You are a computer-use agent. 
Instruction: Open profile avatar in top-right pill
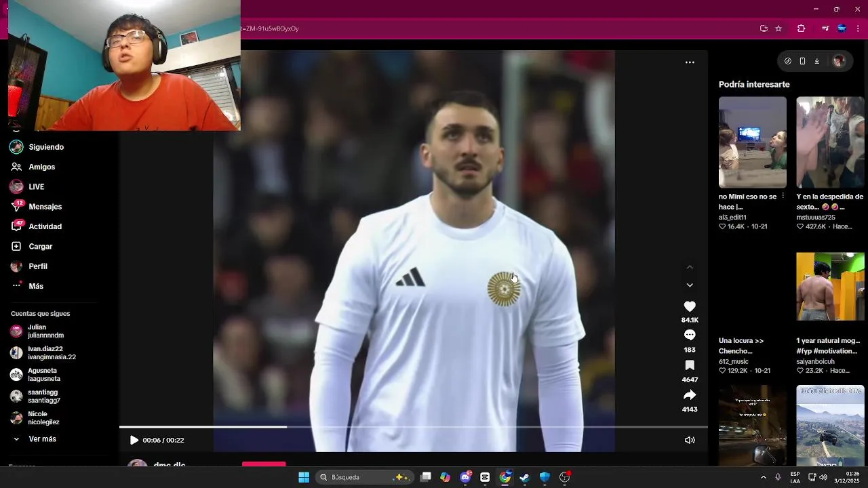839,61
